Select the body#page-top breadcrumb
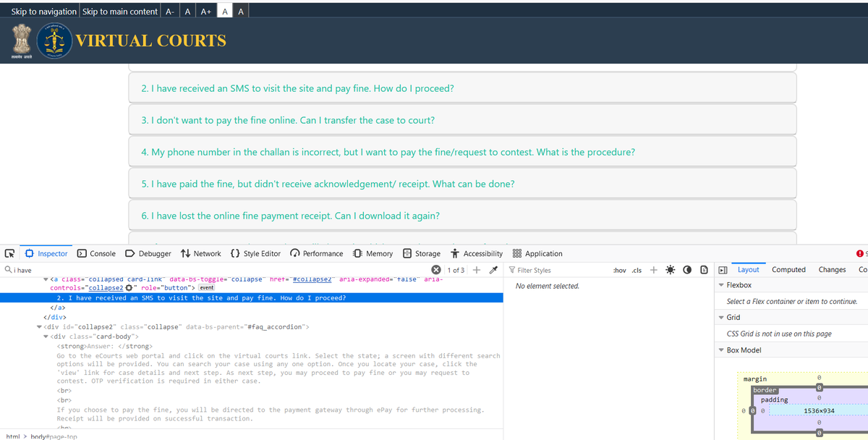The width and height of the screenshot is (868, 440). [54, 436]
